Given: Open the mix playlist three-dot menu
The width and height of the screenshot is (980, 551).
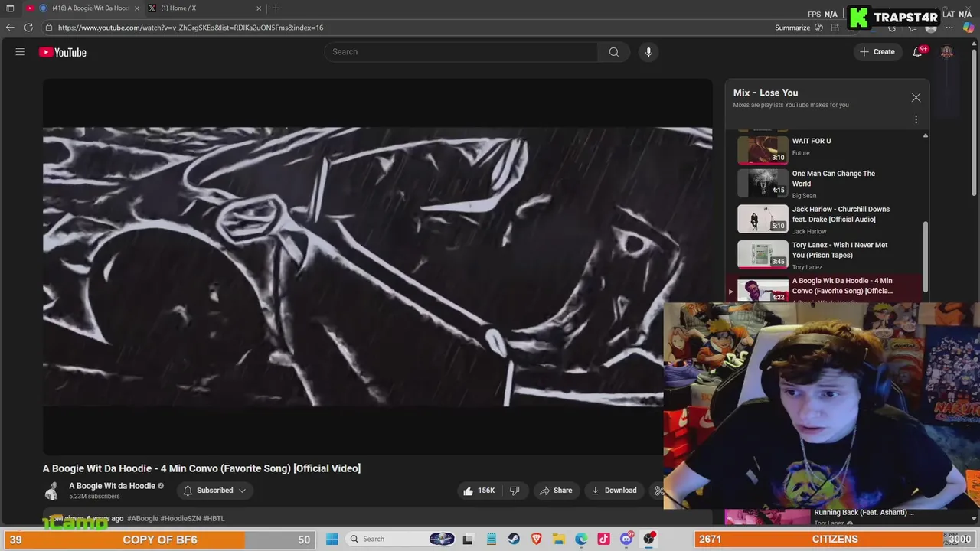Looking at the screenshot, I should pos(916,119).
